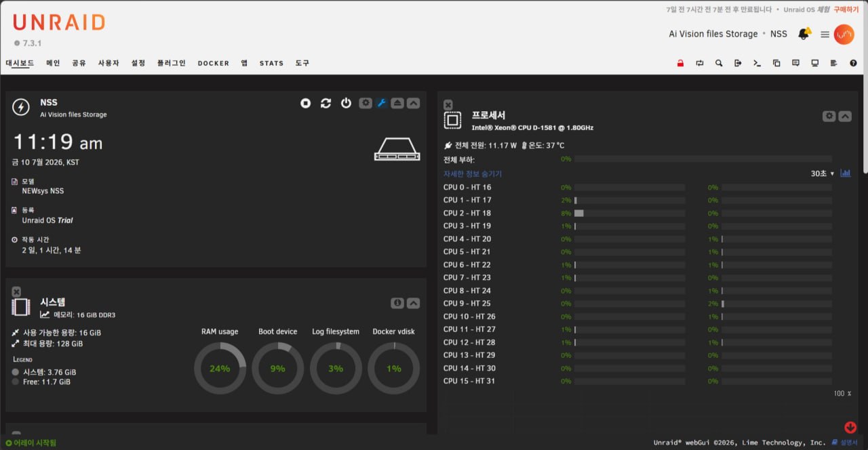Reboot server using circular arrows icon

pos(326,103)
